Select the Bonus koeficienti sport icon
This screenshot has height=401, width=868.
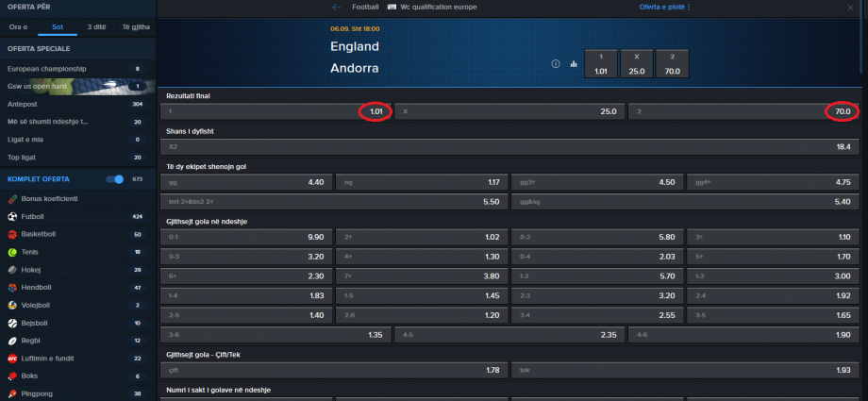coord(12,199)
